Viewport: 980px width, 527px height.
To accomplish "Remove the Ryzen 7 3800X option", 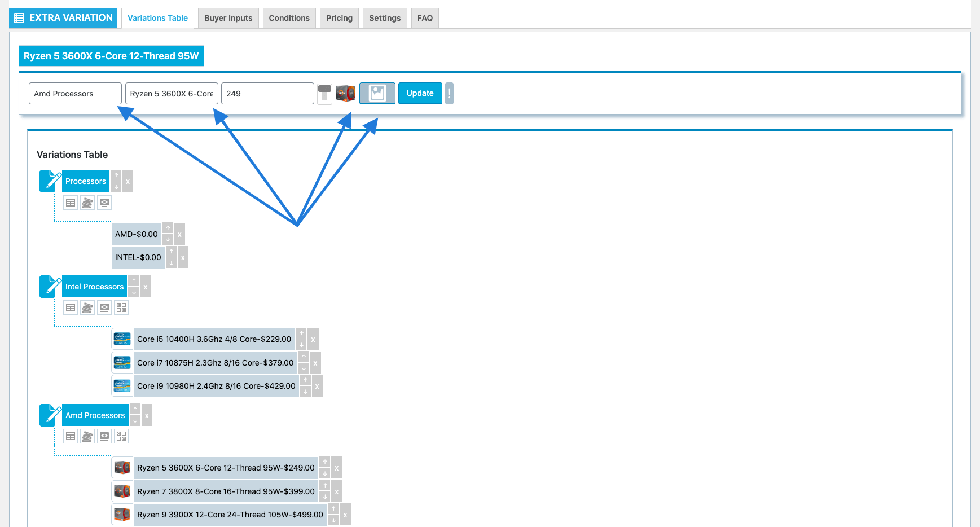I will click(337, 491).
